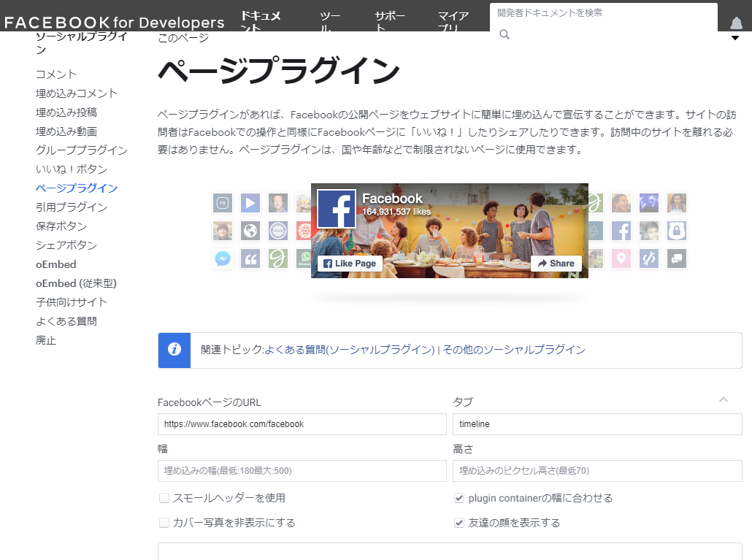
Task: Click the タブ field containing timeline
Action: coord(597,424)
